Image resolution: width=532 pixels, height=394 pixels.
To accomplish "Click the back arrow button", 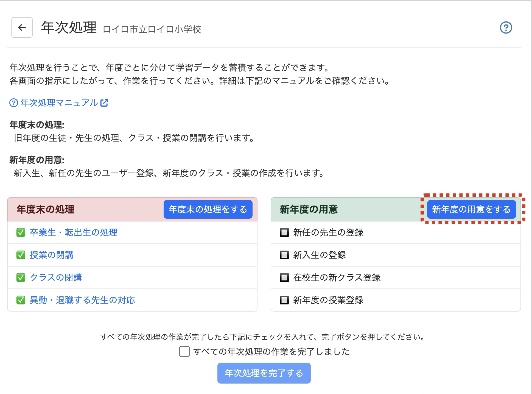I will 22,27.
